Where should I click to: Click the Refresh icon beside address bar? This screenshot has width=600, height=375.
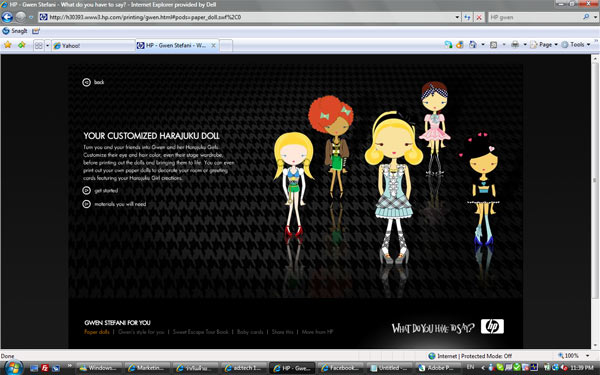pos(468,17)
